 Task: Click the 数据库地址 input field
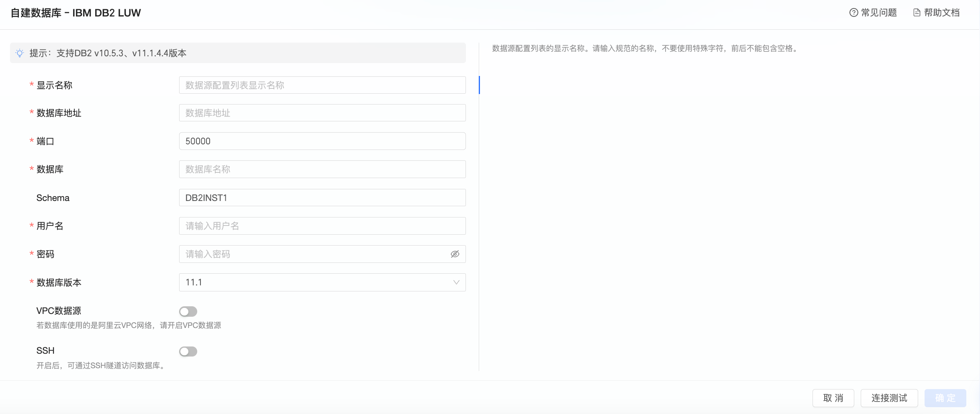point(322,113)
